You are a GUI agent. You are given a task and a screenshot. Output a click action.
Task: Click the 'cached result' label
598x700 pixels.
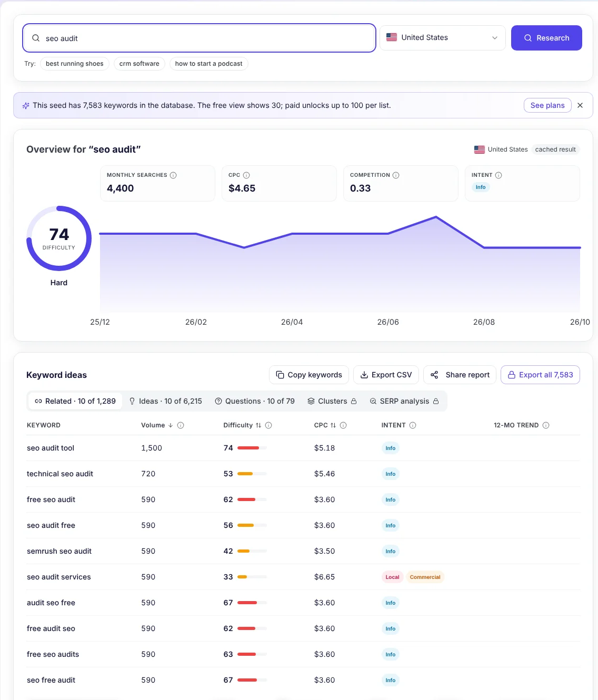pos(555,149)
